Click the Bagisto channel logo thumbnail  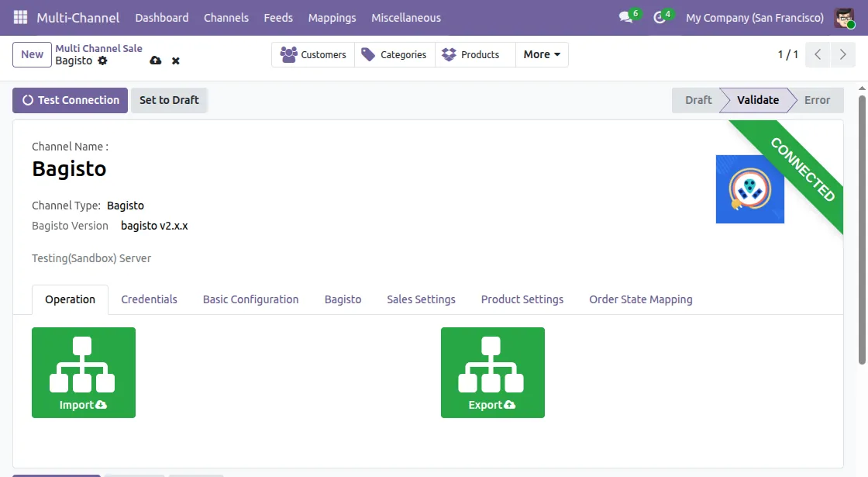click(749, 189)
